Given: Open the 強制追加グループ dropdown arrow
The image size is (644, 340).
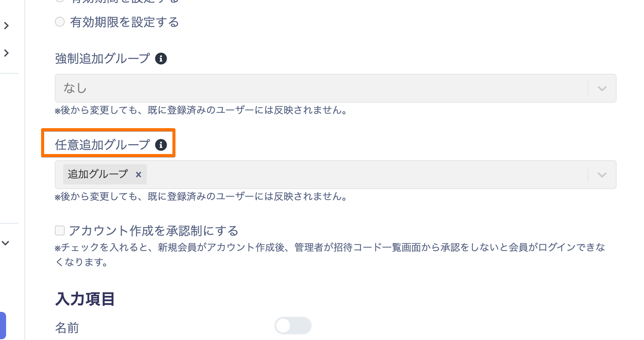Looking at the screenshot, I should 602,88.
